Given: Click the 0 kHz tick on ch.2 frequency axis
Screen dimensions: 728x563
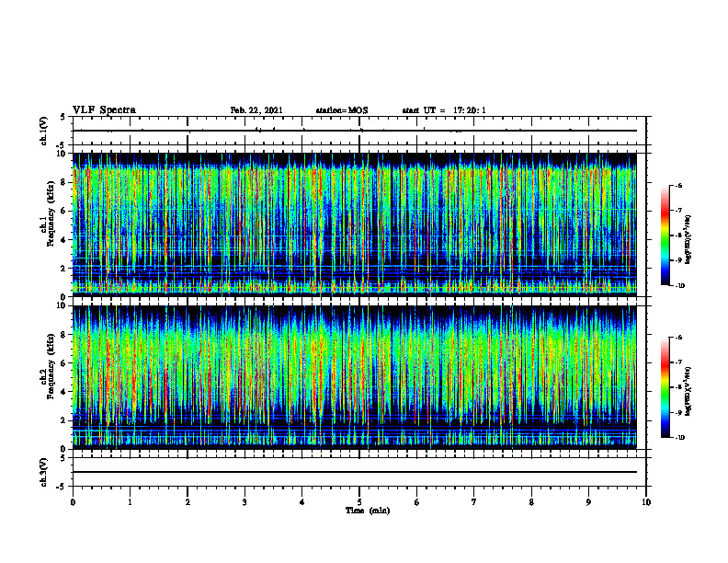Looking at the screenshot, I should point(65,449).
